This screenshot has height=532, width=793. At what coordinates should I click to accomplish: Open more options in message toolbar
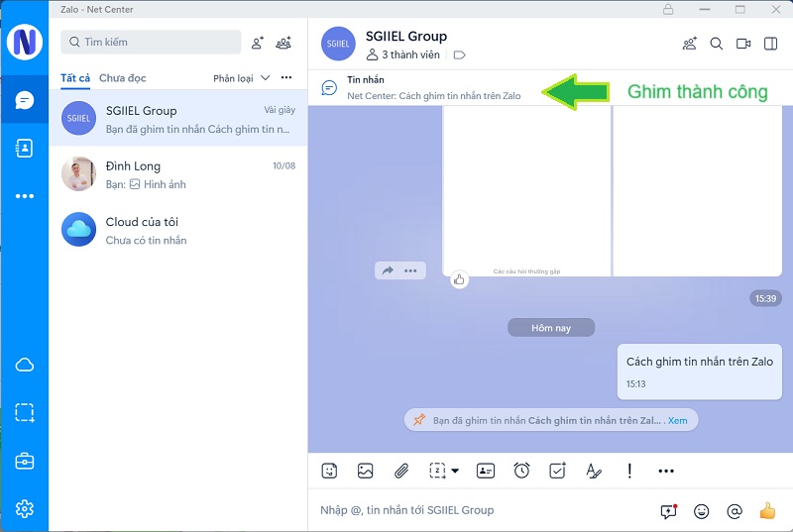pyautogui.click(x=666, y=471)
